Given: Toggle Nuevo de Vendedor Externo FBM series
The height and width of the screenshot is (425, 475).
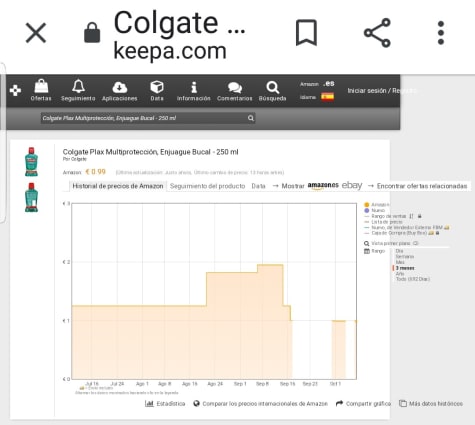Looking at the screenshot, I should [x=407, y=227].
